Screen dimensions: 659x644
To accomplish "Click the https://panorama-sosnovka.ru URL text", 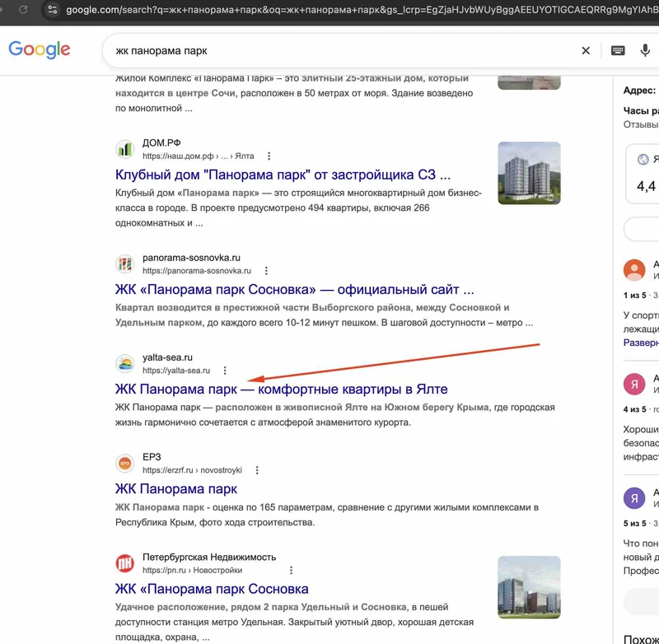I will pos(197,271).
